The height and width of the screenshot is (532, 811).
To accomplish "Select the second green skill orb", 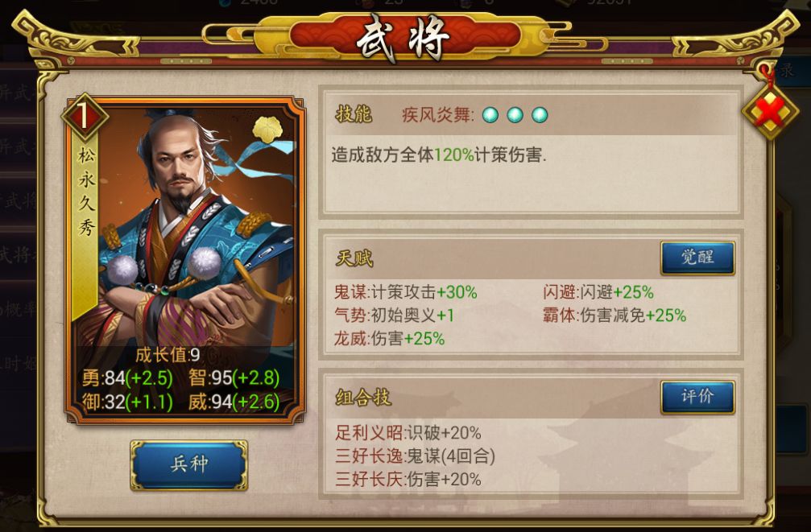I will point(515,115).
